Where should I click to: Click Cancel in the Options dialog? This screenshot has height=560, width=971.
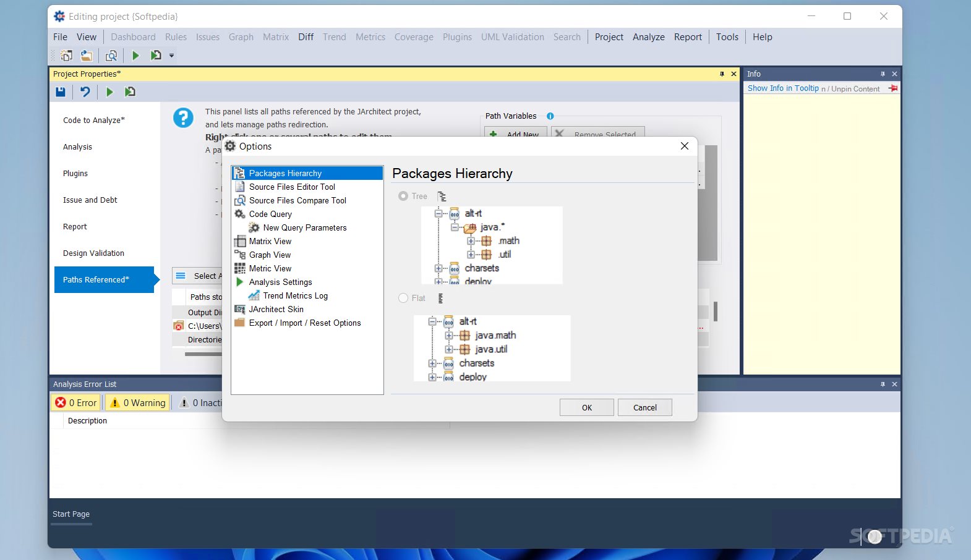(645, 407)
